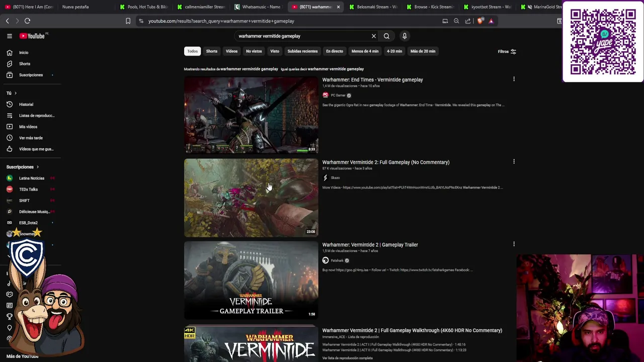This screenshot has width=644, height=362.
Task: Open Latina Noticias subscription channel
Action: click(31, 178)
